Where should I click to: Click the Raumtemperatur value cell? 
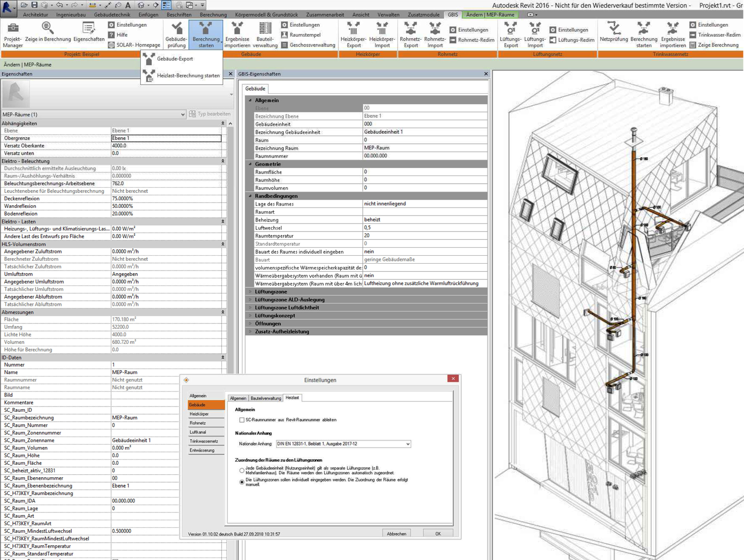click(x=425, y=236)
